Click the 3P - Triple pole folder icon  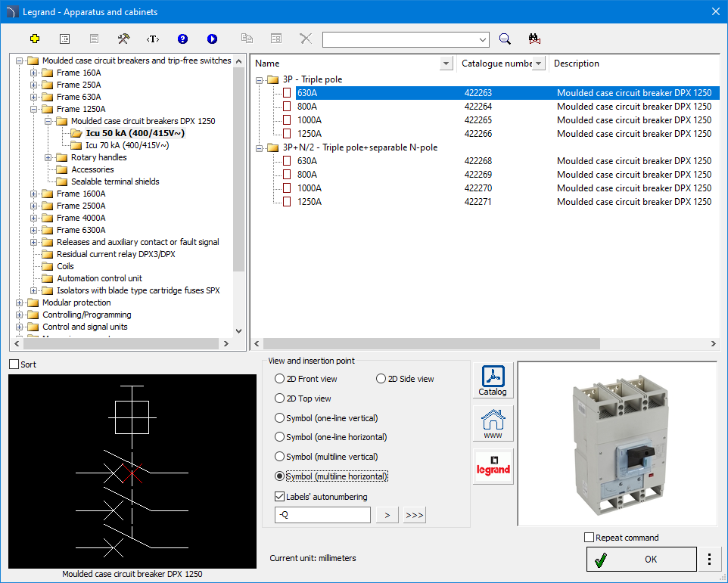(272, 79)
